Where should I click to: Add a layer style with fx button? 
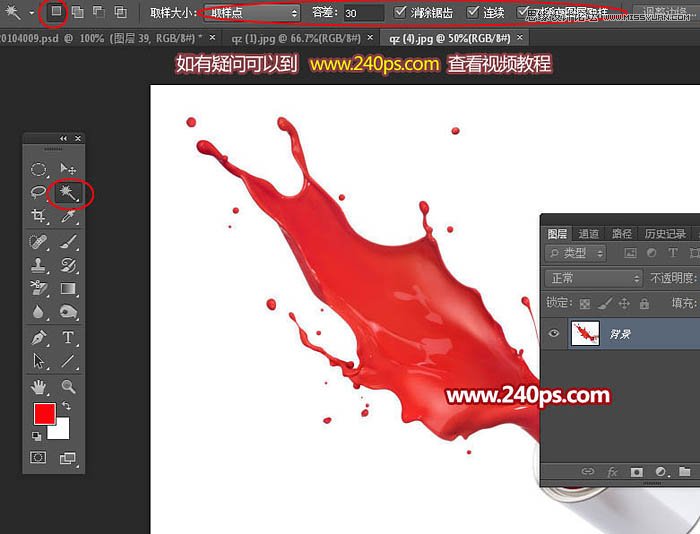coord(612,471)
